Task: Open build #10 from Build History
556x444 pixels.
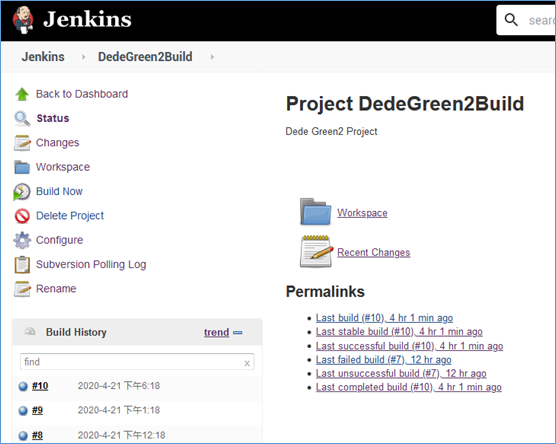Action: pos(40,386)
